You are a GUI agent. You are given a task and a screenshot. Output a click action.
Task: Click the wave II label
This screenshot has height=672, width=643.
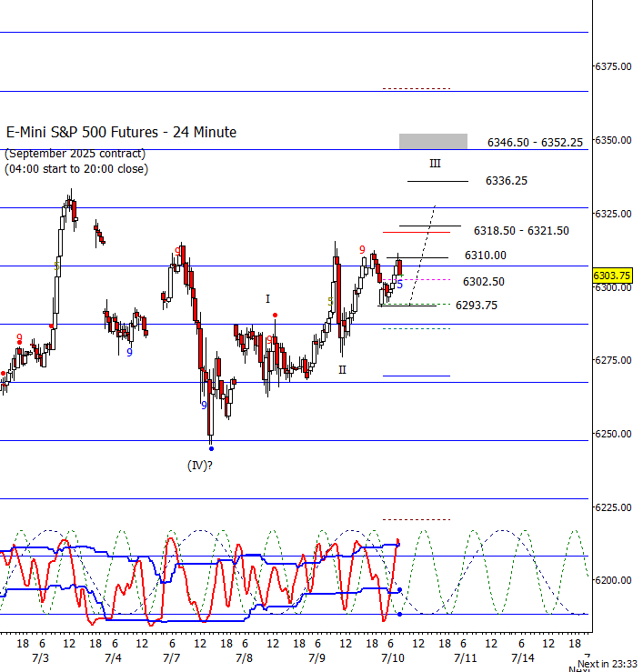pos(342,369)
